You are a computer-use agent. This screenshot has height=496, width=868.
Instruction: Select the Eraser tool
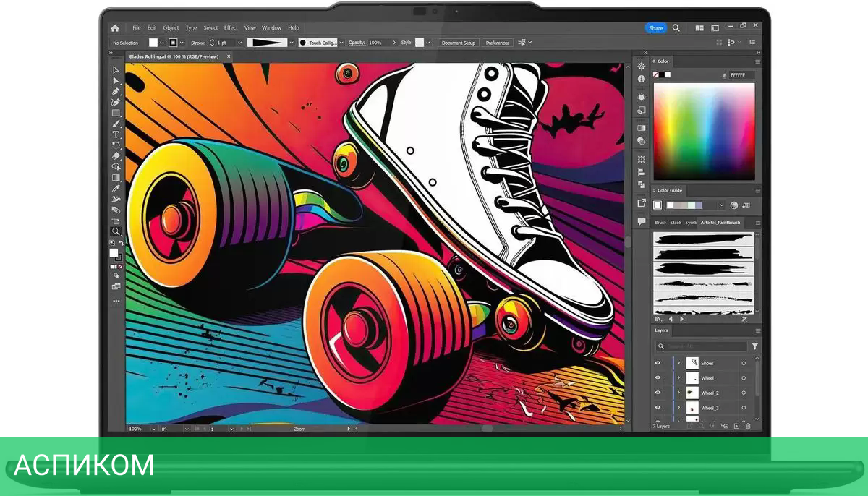116,155
